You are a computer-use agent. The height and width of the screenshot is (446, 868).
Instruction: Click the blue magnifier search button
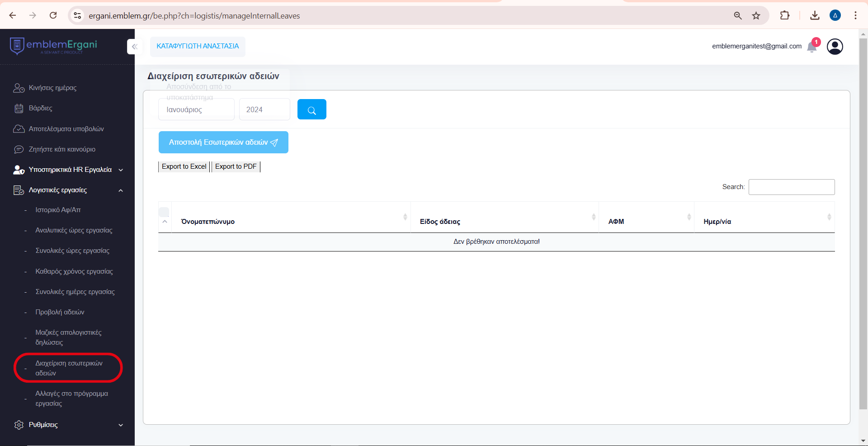point(311,109)
